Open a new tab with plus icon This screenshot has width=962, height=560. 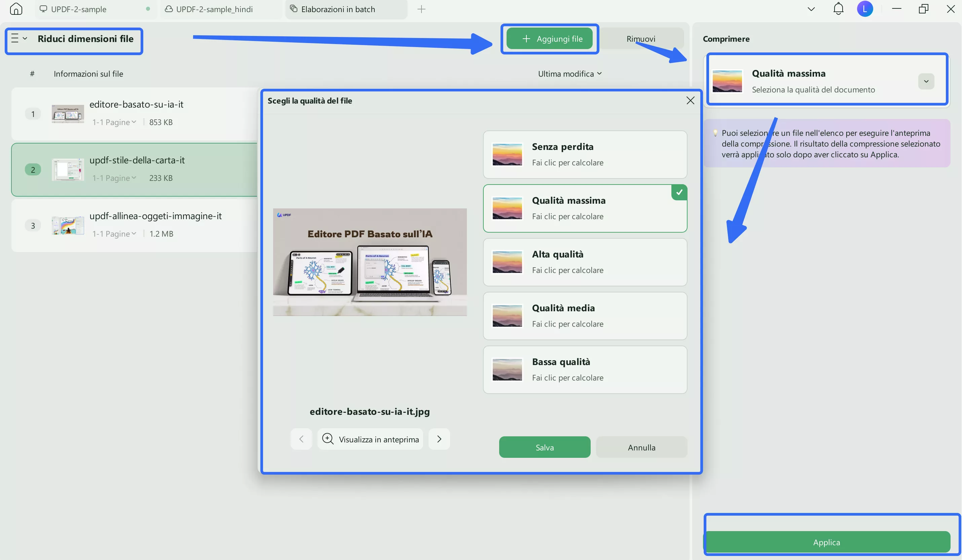[x=421, y=9]
